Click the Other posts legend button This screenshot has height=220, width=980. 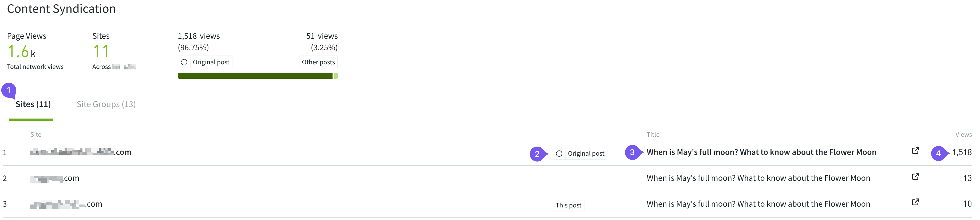[318, 62]
